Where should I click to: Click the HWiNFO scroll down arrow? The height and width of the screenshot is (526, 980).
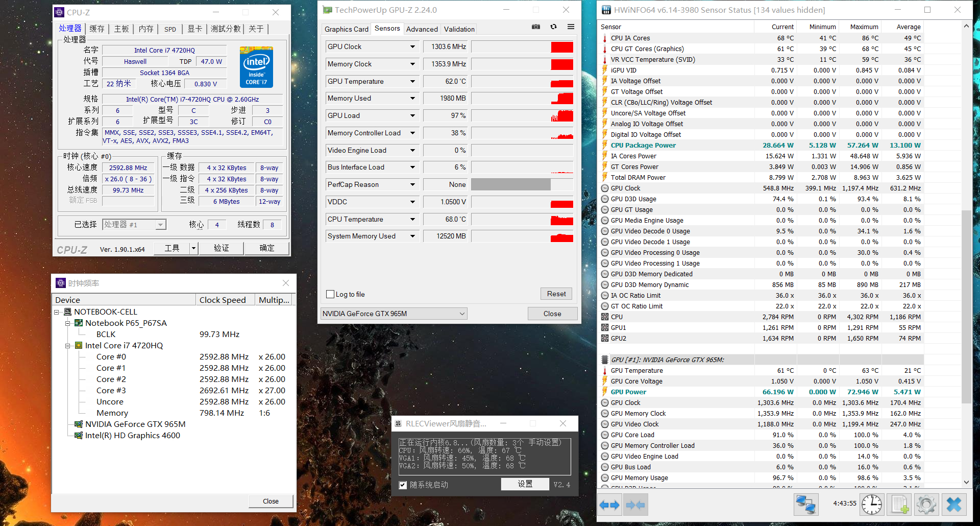pos(966,482)
